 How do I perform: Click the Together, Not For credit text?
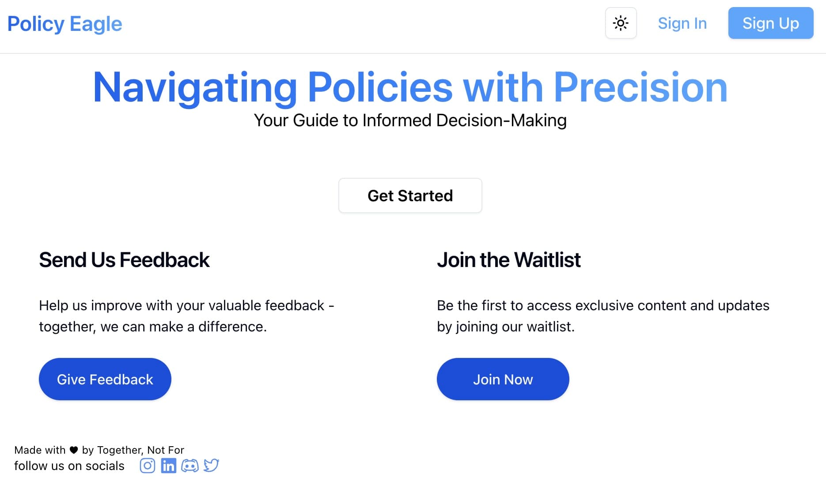[140, 450]
